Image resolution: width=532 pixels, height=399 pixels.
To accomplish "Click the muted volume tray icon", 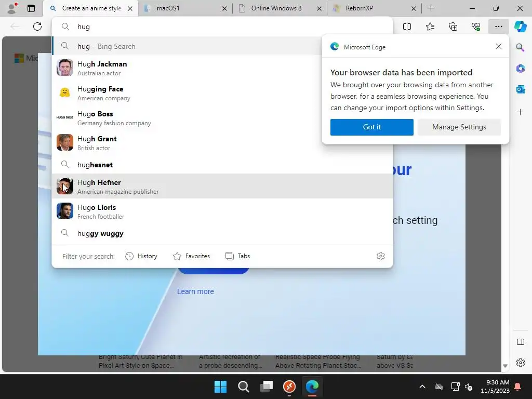I will tap(469, 387).
